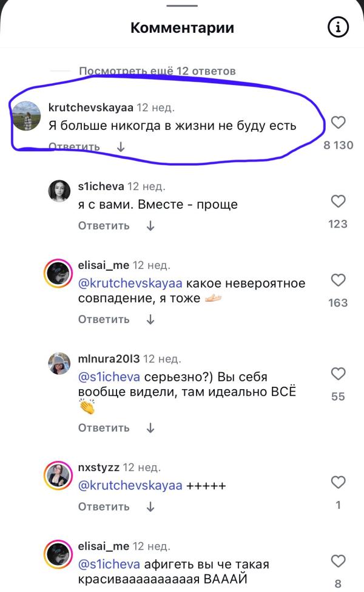364x592 pixels.
Task: Open s1icheva's profile avatar
Action: point(59,191)
